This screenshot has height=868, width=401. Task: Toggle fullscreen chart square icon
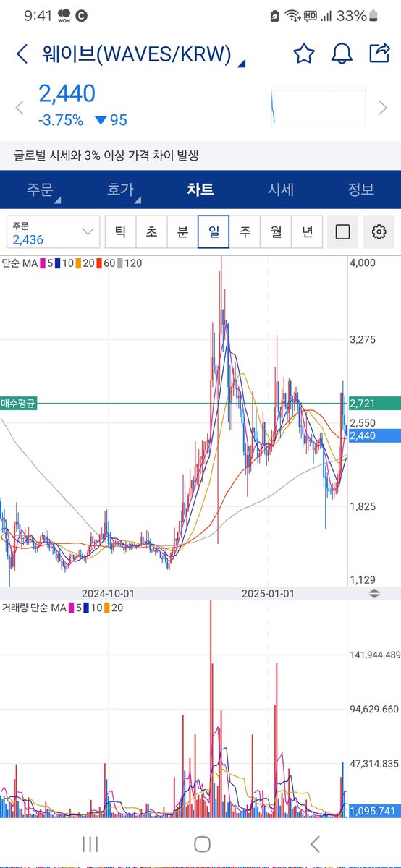click(343, 232)
